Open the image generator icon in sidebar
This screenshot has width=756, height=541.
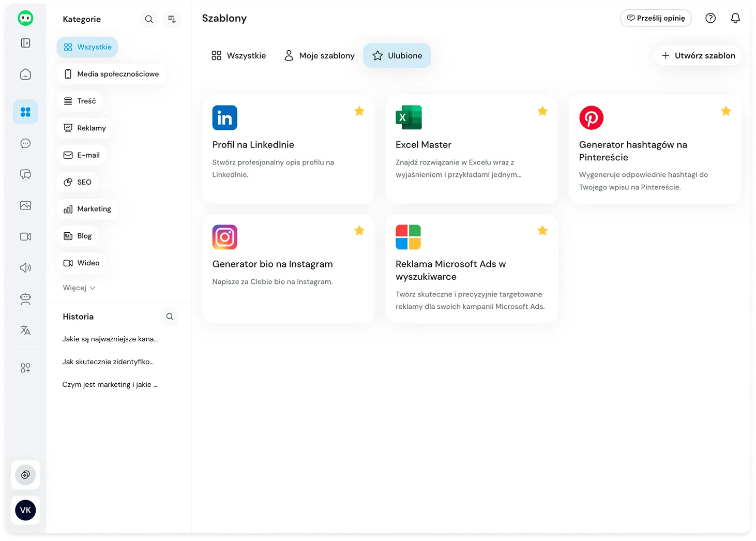25,205
